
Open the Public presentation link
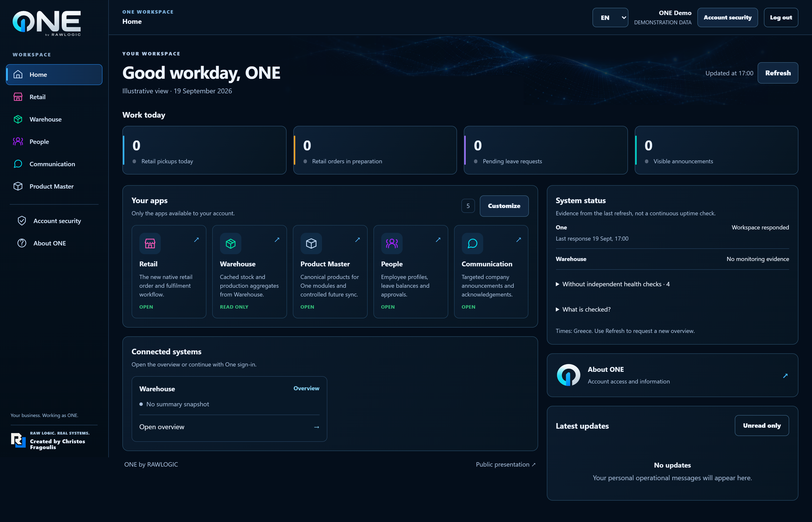click(506, 464)
